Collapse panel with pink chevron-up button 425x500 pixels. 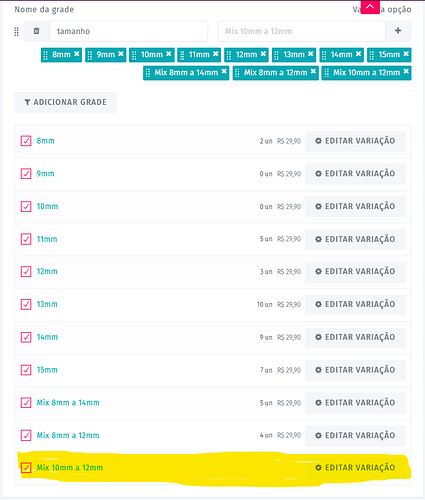click(370, 7)
